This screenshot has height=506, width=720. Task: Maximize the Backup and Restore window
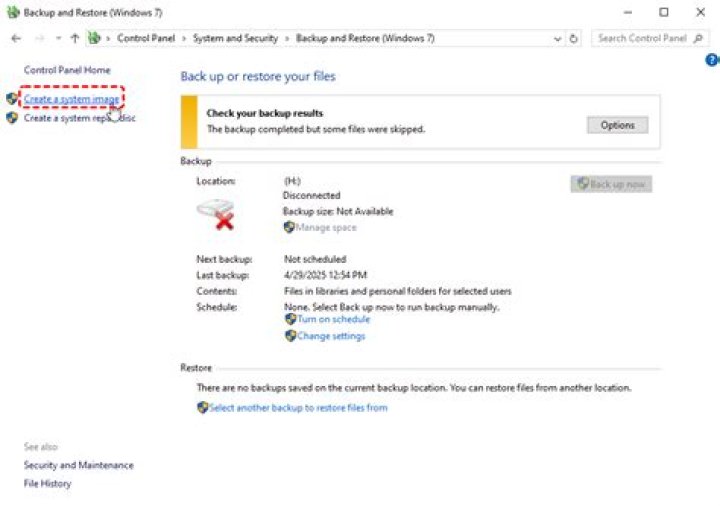pos(664,12)
